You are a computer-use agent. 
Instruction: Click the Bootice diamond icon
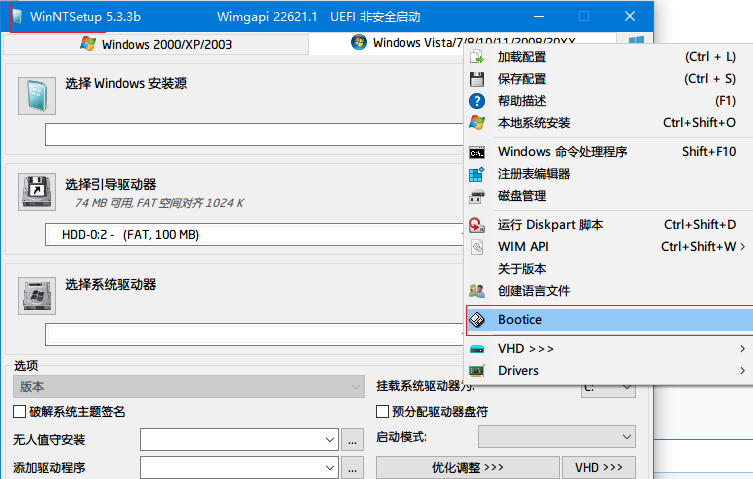(x=478, y=320)
